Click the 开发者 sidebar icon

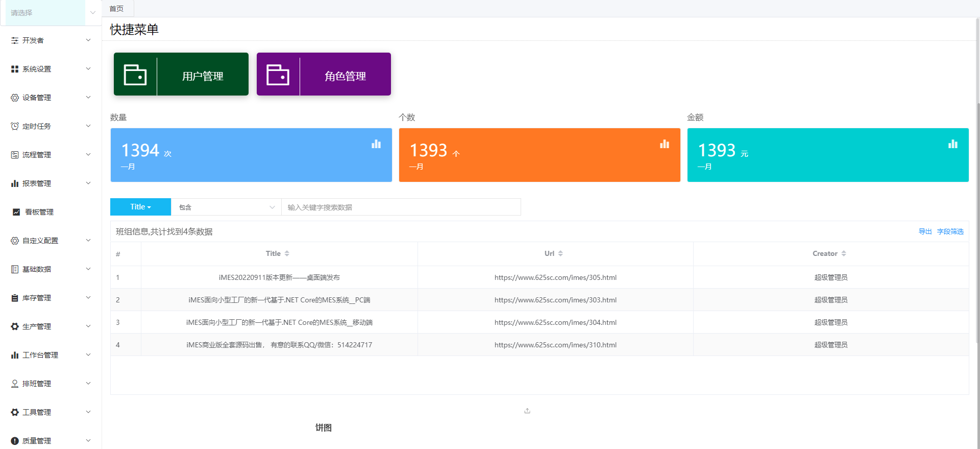[x=15, y=40]
